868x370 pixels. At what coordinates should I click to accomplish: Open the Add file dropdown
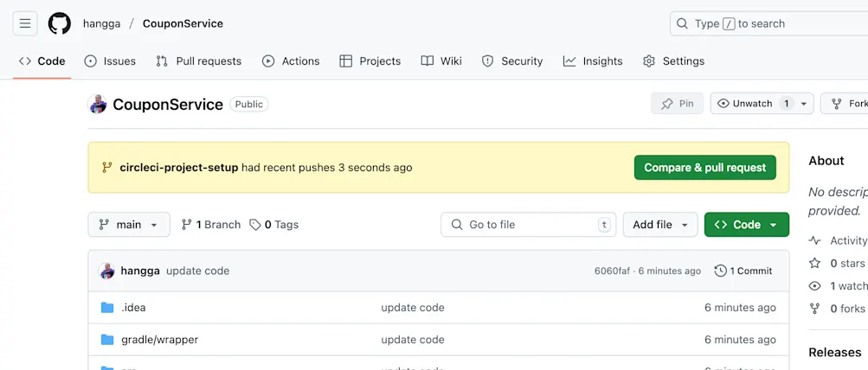(660, 225)
